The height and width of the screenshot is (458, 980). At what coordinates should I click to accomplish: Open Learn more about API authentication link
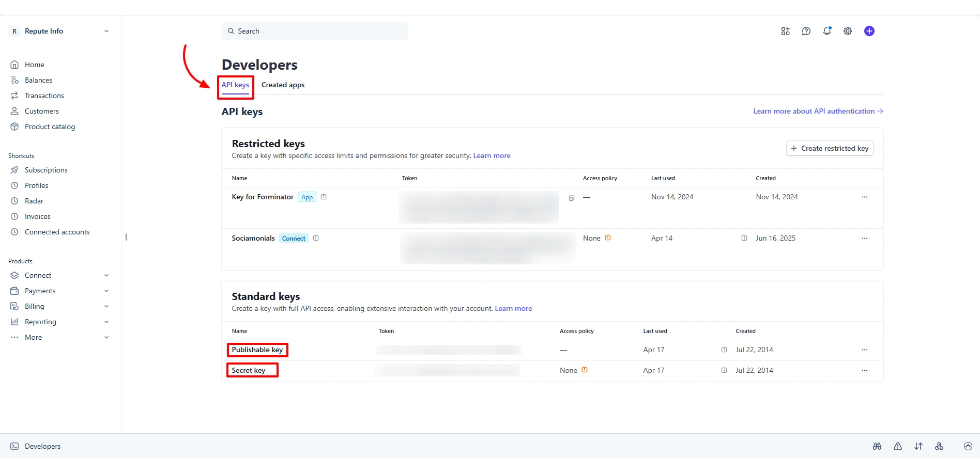point(818,111)
